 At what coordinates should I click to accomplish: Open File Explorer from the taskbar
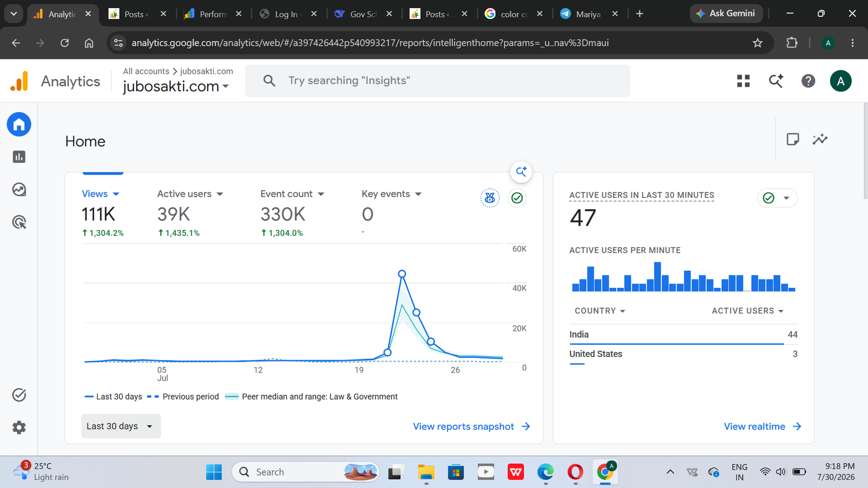coord(426,472)
